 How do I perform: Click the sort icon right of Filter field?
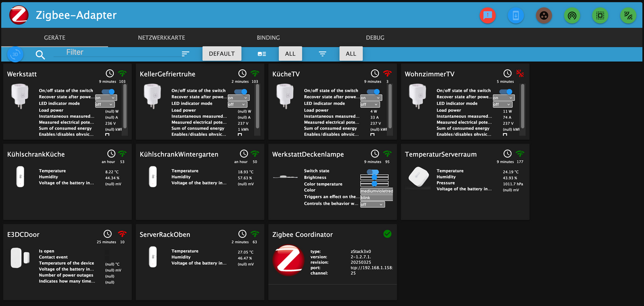(x=186, y=54)
